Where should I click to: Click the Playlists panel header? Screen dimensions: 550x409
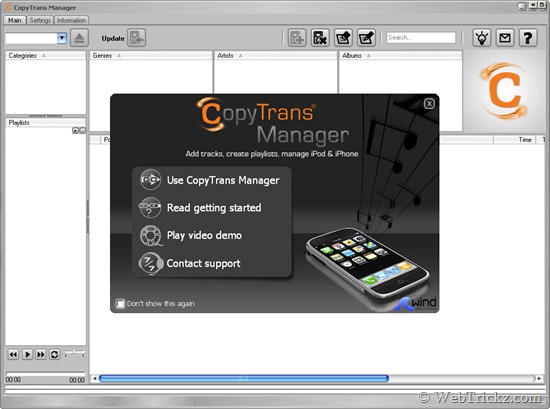pyautogui.click(x=46, y=122)
